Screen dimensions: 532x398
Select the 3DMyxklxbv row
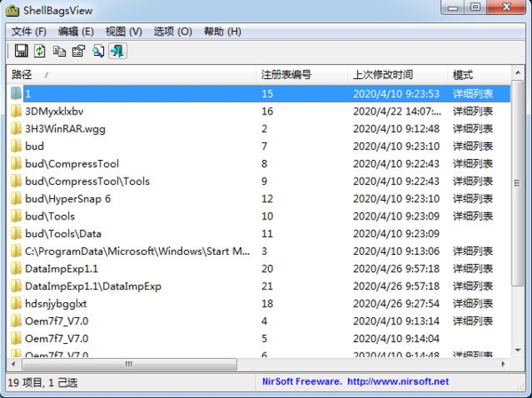[x=258, y=111]
